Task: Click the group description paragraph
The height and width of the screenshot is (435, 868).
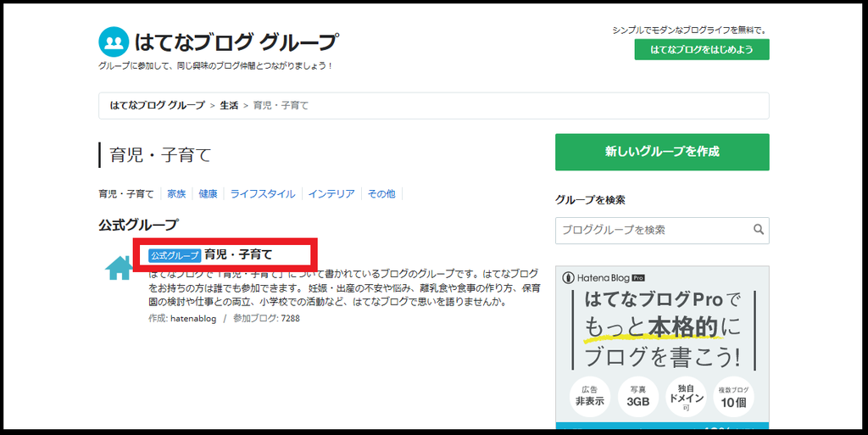Action: pyautogui.click(x=344, y=287)
